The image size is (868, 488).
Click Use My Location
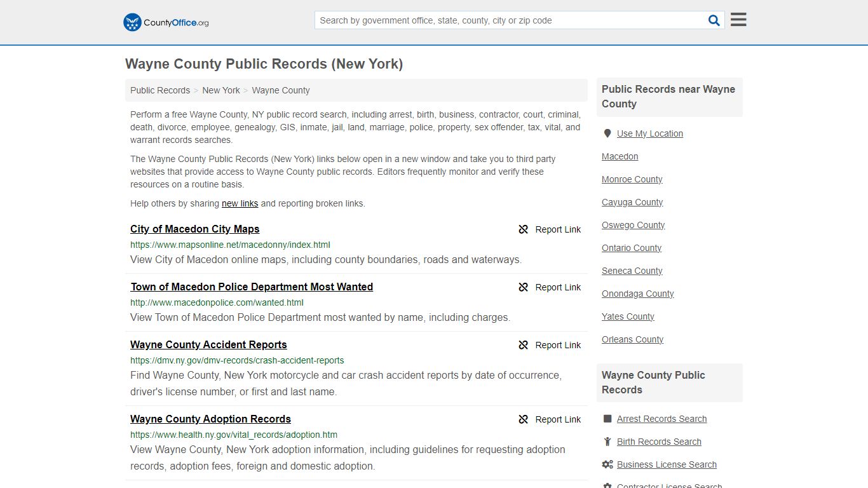pyautogui.click(x=650, y=133)
